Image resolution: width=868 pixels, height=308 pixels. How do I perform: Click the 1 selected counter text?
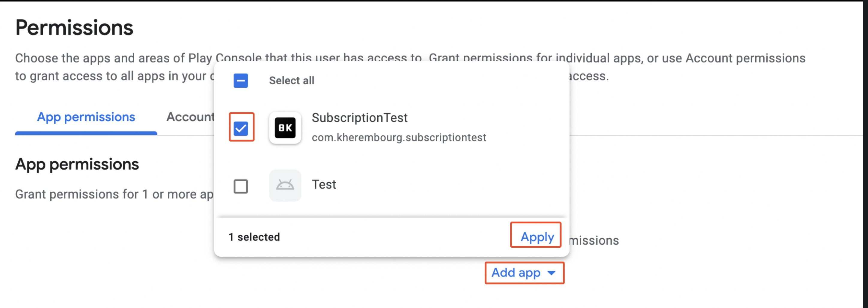click(254, 237)
